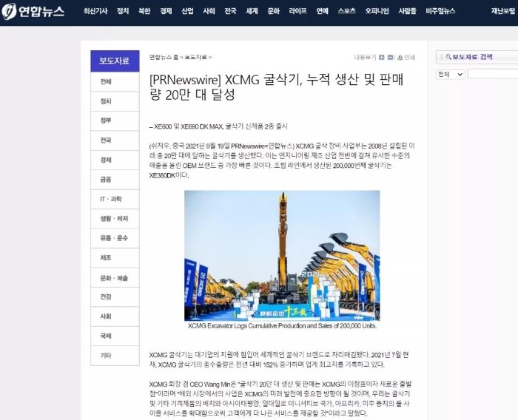Open 오피니언 in top navigation
The height and width of the screenshot is (420, 518).
[377, 11]
